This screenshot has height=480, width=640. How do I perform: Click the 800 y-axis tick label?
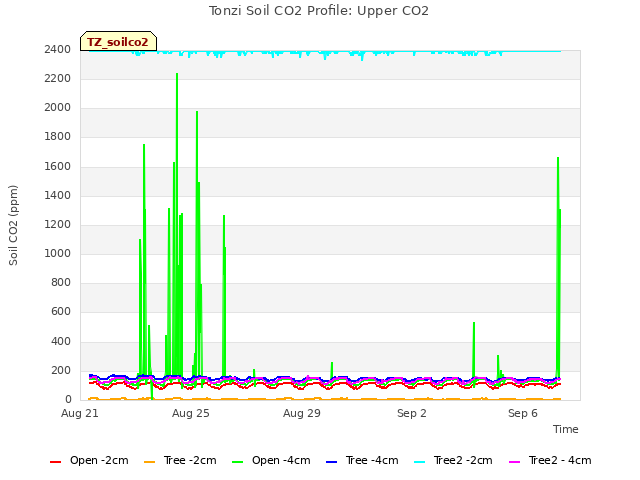pos(61,282)
